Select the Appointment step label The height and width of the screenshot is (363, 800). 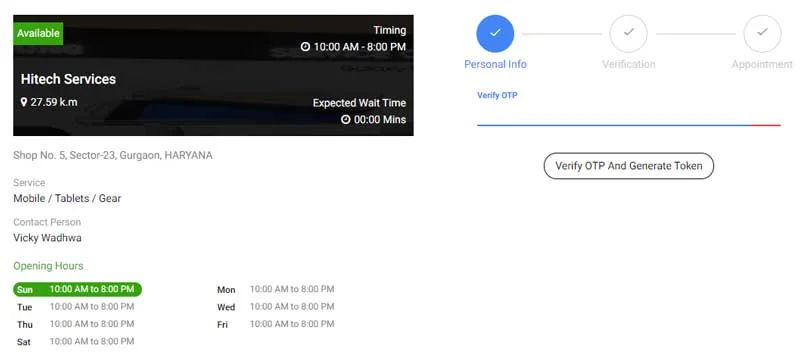coord(762,64)
